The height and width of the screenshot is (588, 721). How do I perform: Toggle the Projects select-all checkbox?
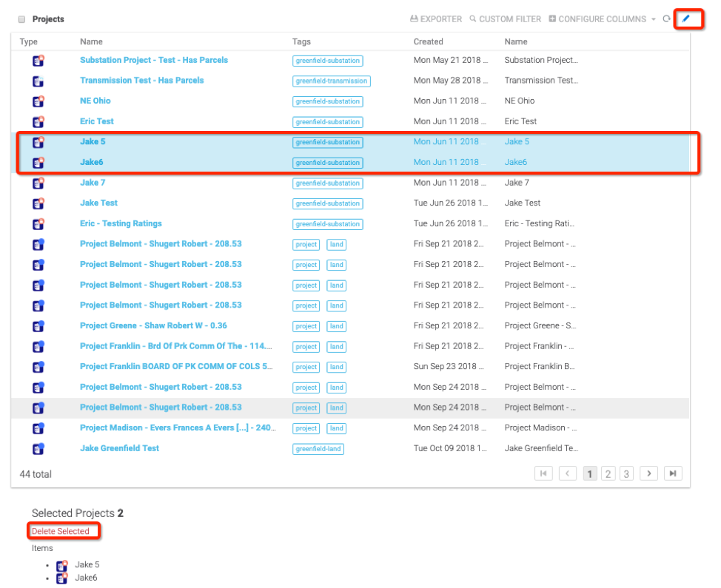tap(21, 19)
